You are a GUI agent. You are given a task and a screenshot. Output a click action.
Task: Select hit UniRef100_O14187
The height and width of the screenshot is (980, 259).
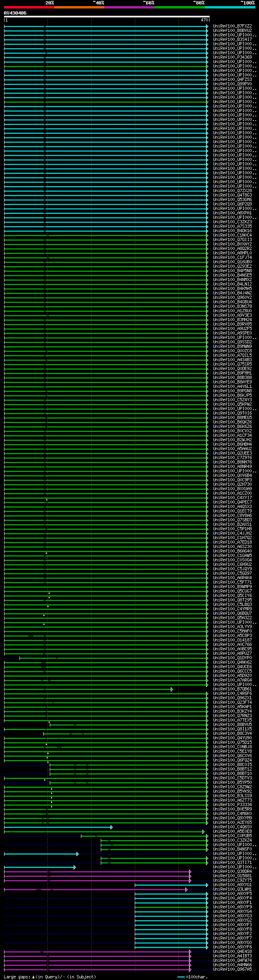click(x=232, y=640)
